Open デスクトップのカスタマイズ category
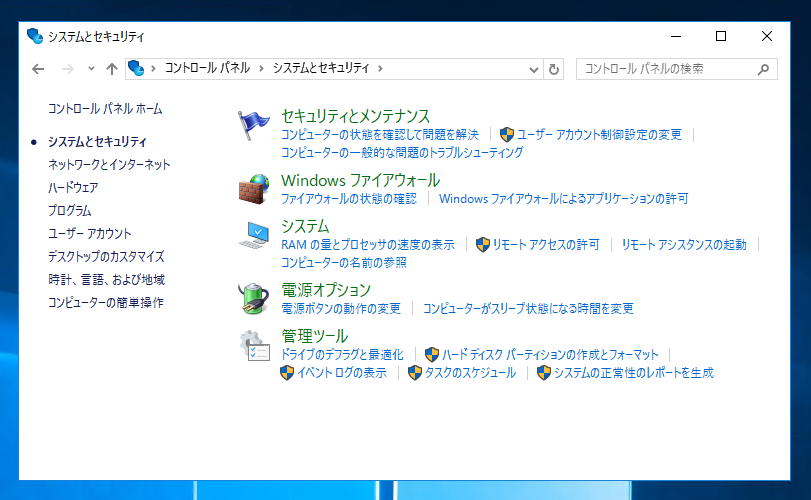 [106, 256]
